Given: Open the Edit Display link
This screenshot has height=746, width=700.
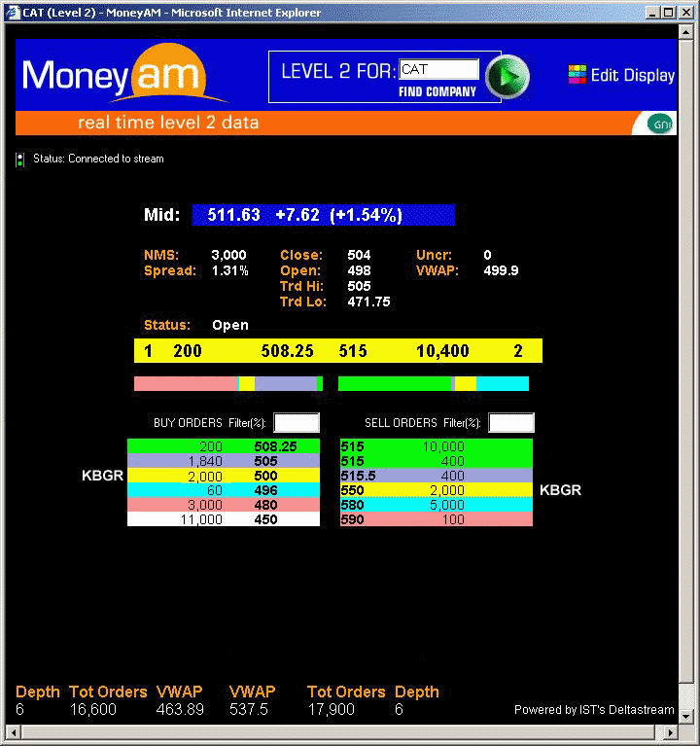Looking at the screenshot, I should [x=632, y=76].
